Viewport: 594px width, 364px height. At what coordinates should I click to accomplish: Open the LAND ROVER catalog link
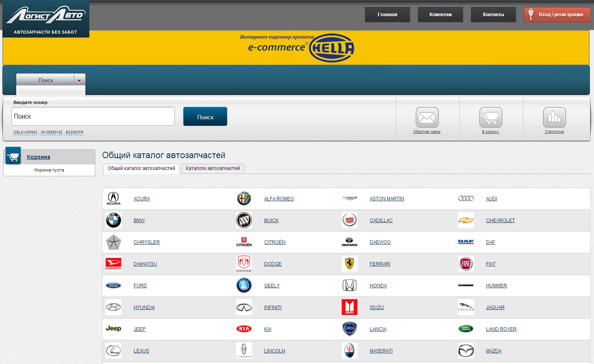[x=501, y=329]
